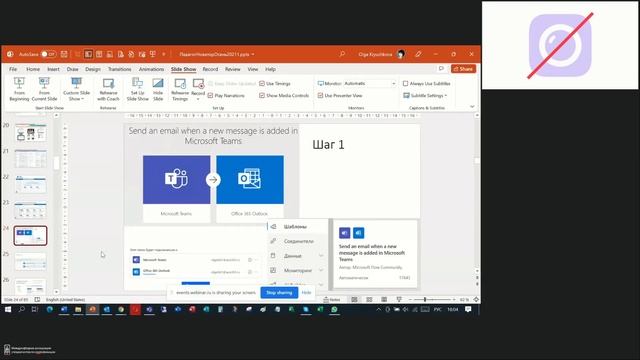The image size is (640, 360).
Task: Open Subtitle Settings dropdown
Action: [x=425, y=96]
